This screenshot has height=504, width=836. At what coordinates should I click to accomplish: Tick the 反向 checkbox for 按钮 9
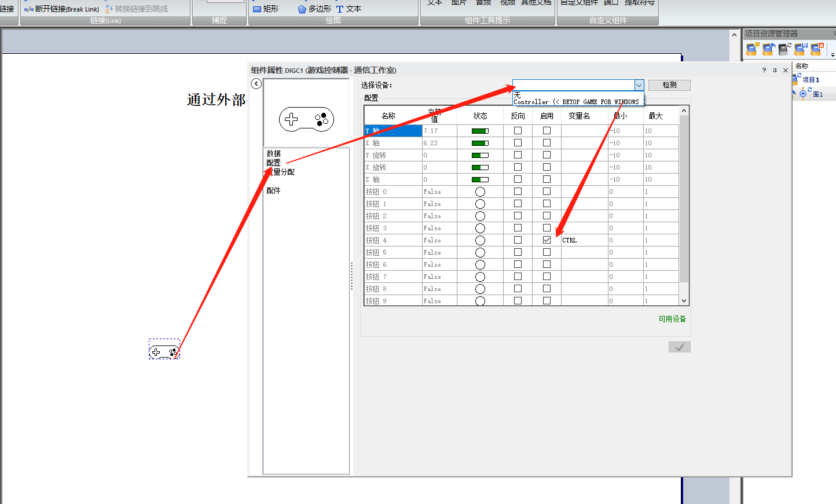[518, 301]
